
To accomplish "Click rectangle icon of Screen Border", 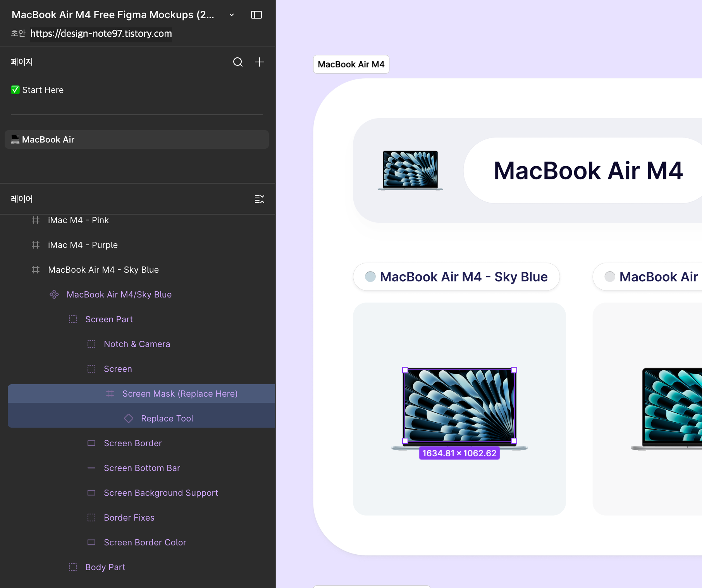I will (91, 443).
